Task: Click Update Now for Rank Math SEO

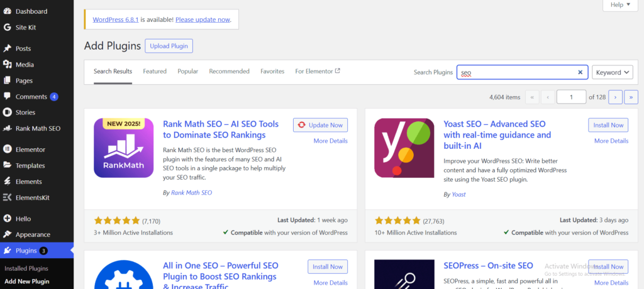Action: (320, 125)
